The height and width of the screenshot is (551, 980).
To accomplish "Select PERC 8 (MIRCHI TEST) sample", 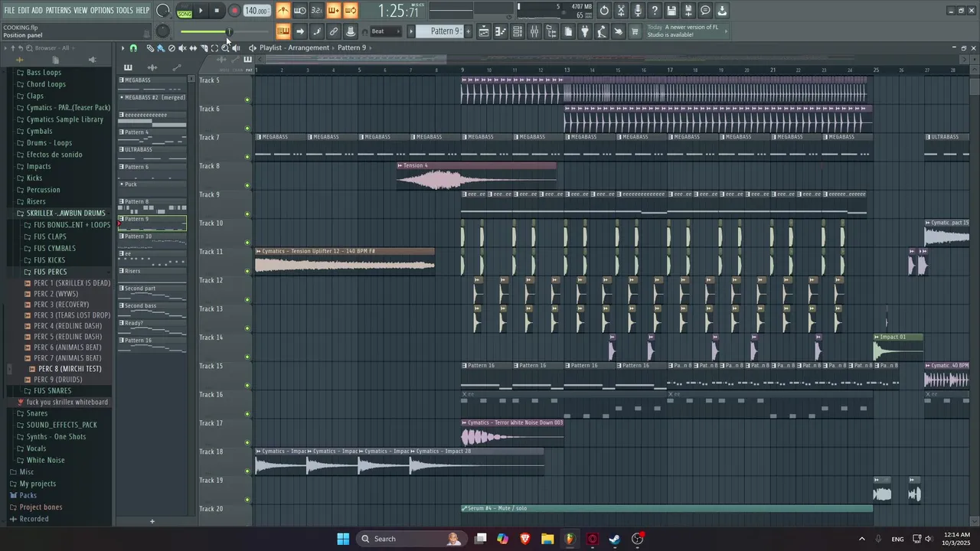I will coord(70,369).
